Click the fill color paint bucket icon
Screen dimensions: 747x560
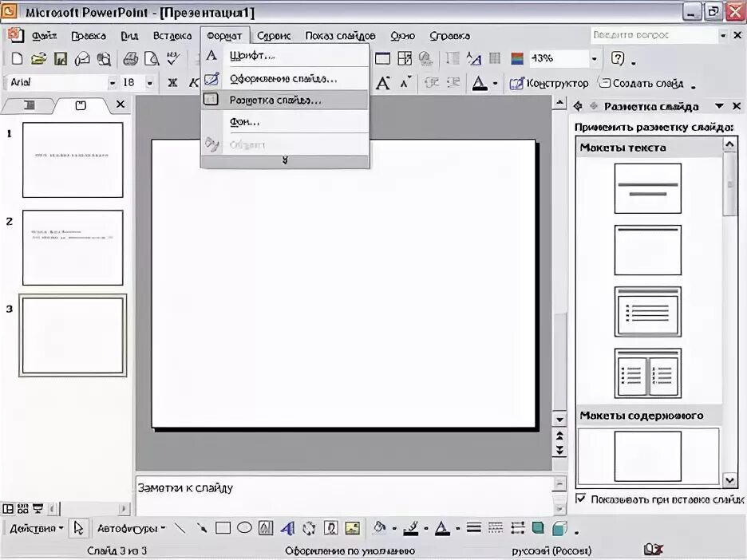[x=380, y=527]
